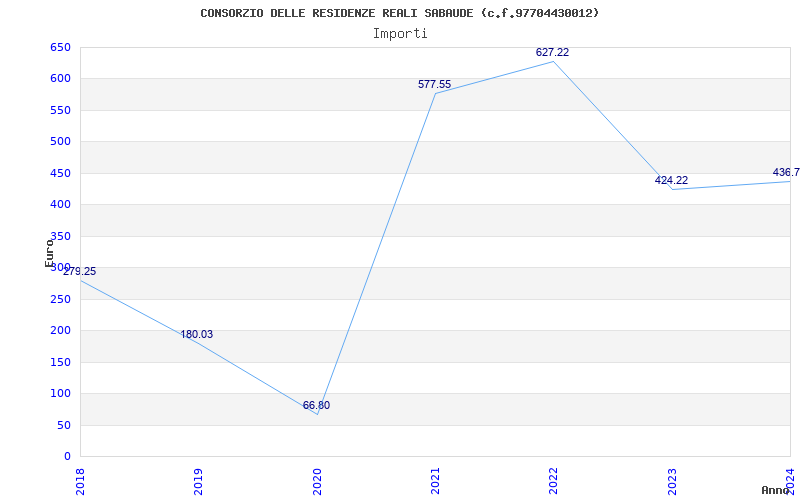Screen dimensions: 800x500
Task: Click the Euro y-axis title
Action: pos(49,253)
